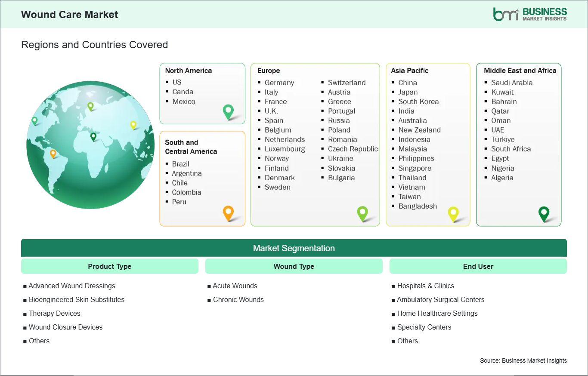Open the Source: Business Market Insights link

[x=523, y=361]
